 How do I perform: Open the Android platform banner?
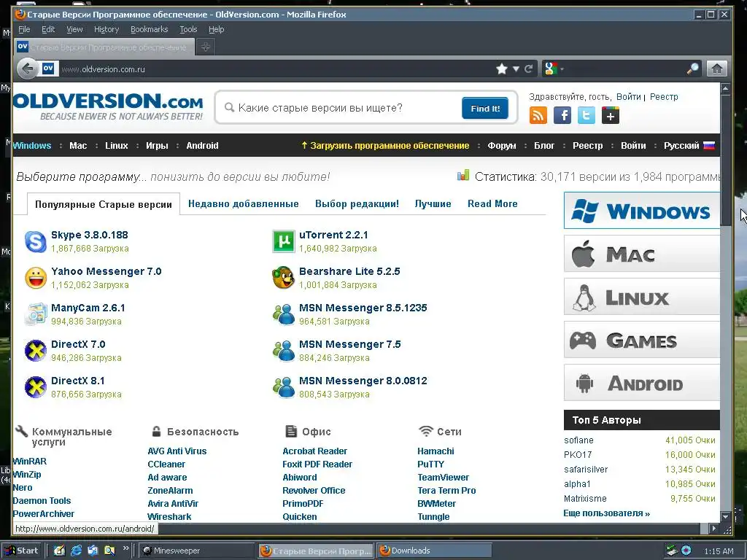click(642, 383)
